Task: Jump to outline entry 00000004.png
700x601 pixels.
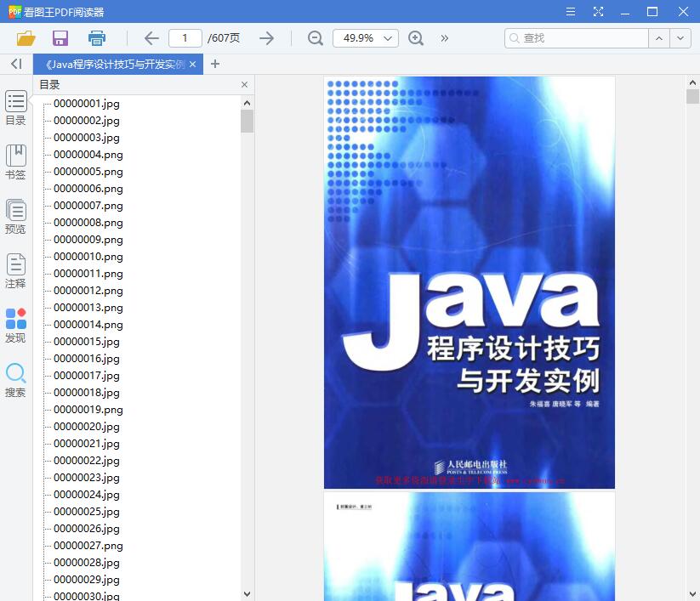Action: tap(88, 155)
